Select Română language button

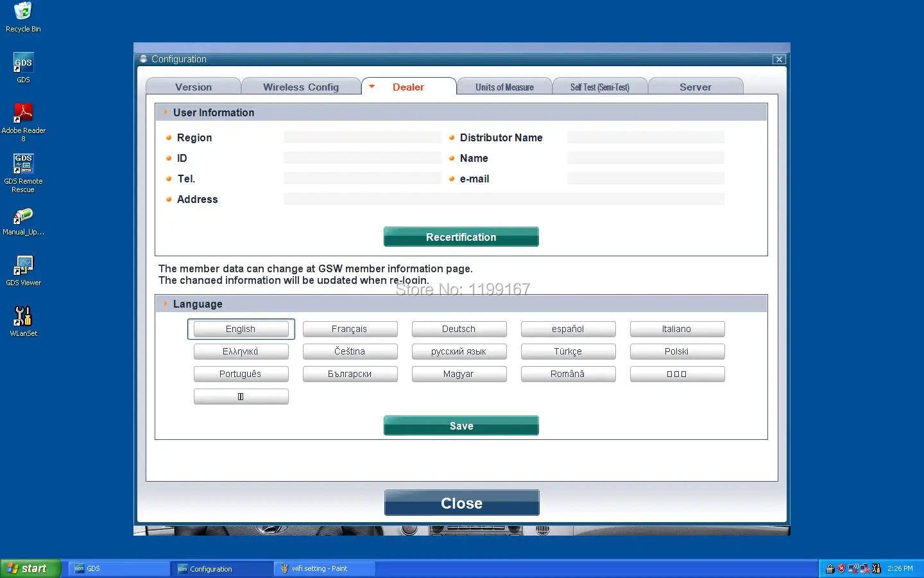[x=568, y=374]
